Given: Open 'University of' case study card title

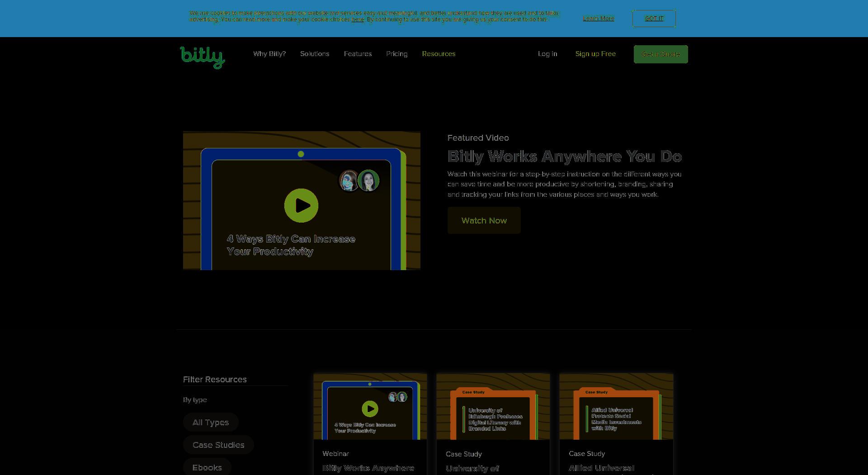Looking at the screenshot, I should 472,469.
